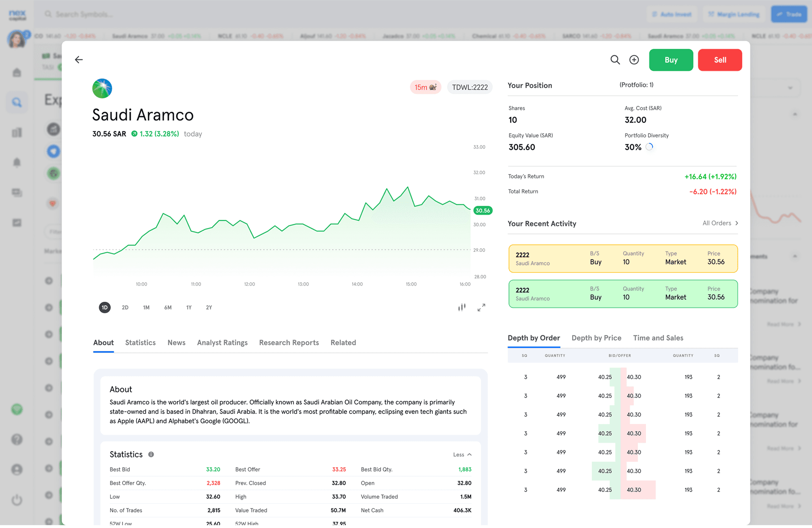Screen dimensions: 812x528
Task: Click Total Return value -6.20 (-1.22%)
Action: (x=713, y=192)
